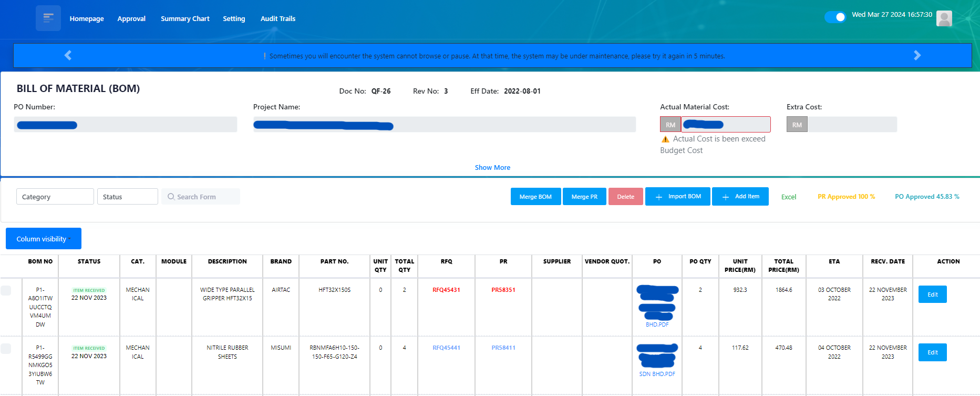Select checkbox for the AIRTAC gripper row
Image resolution: width=980 pixels, height=396 pixels.
tap(6, 290)
